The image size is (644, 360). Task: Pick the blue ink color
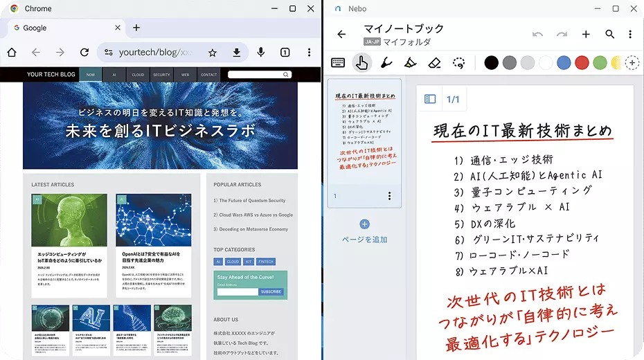[564, 63]
